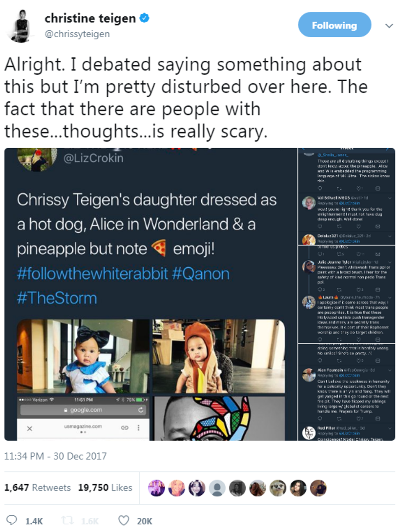Open the replies screenshot image on right

tap(346, 294)
